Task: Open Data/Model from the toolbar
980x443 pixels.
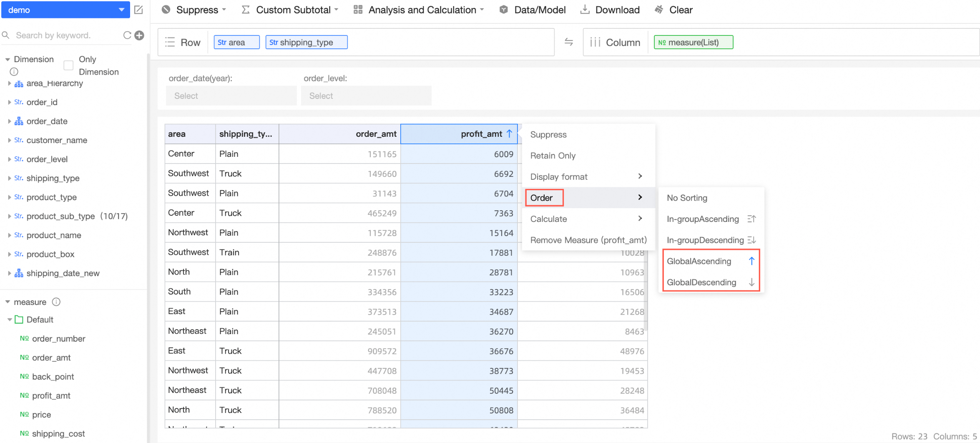Action: coord(532,10)
